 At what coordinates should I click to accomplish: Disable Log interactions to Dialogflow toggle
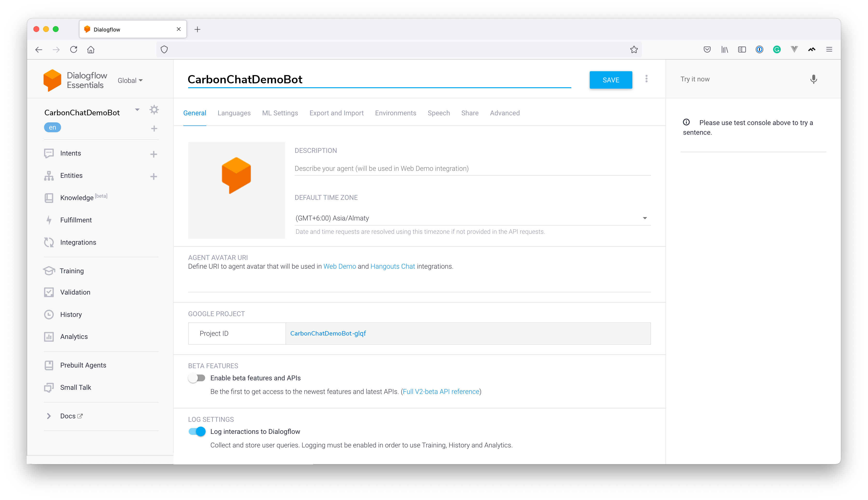pyautogui.click(x=197, y=432)
